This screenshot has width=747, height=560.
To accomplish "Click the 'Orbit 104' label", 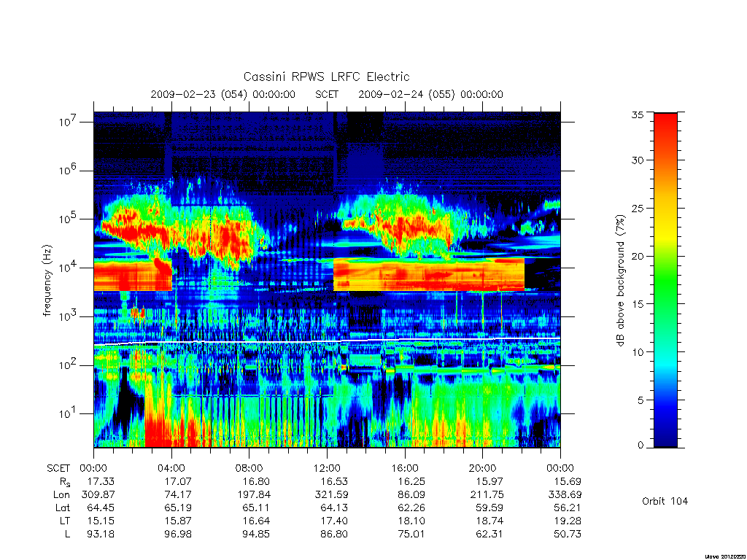I will 665,501.
